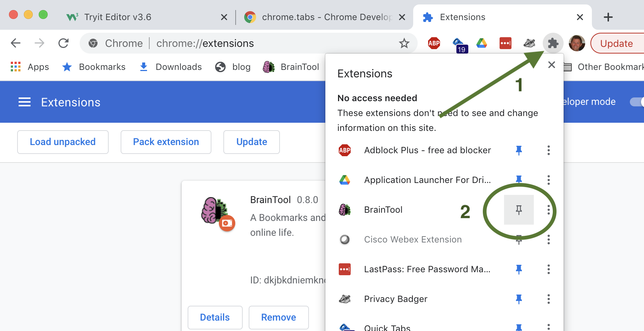Click the red Chrome Update button
Image resolution: width=644 pixels, height=331 pixels.
pyautogui.click(x=617, y=44)
